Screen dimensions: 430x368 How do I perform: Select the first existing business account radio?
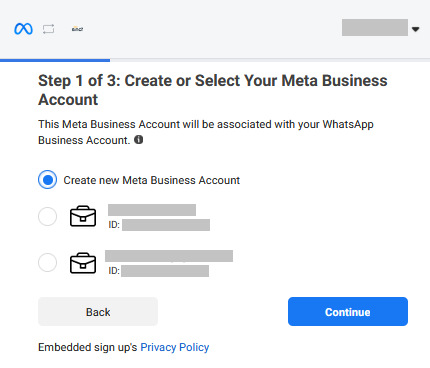point(47,216)
